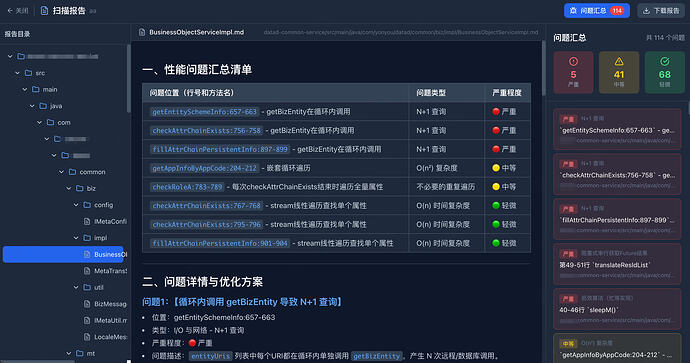This screenshot has height=363, width=690.
Task: Click checkAttrChainExists:767-768 code link in table
Action: 206,205
